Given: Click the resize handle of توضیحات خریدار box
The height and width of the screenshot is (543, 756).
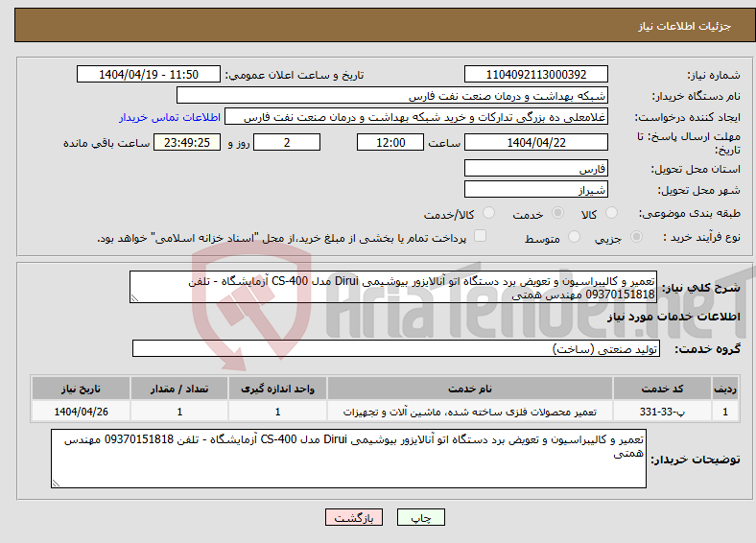Looking at the screenshot, I should click(x=56, y=483).
